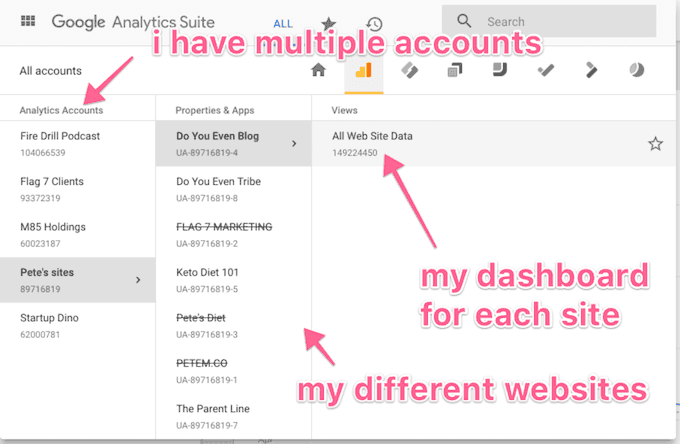Expand chevron beside Do You Even Blog
680x444 pixels.
click(294, 144)
